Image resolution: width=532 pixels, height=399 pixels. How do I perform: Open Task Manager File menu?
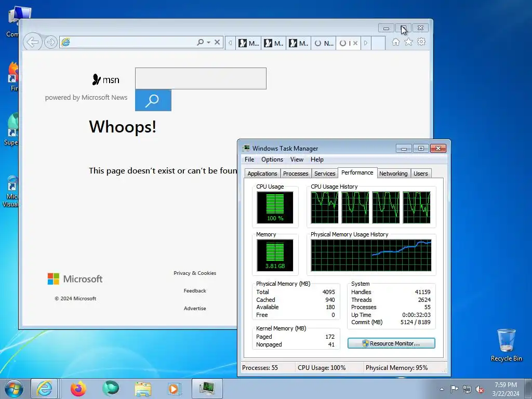249,159
